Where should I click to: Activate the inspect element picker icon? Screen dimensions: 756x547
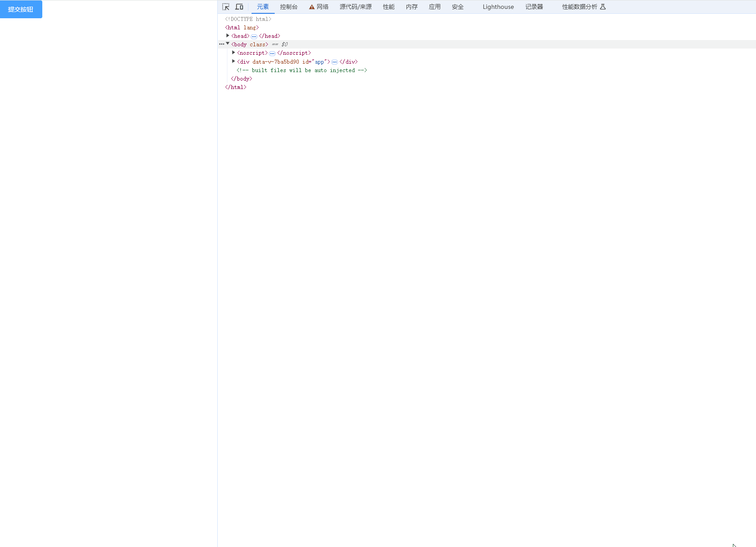point(226,7)
